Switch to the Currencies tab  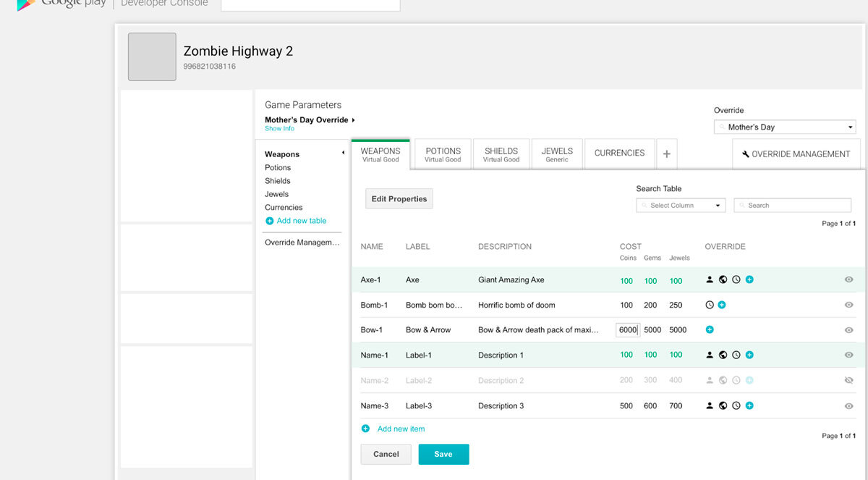tap(619, 153)
